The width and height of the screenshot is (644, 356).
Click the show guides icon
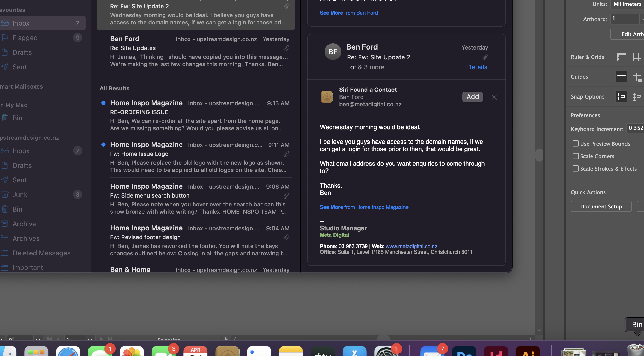621,77
